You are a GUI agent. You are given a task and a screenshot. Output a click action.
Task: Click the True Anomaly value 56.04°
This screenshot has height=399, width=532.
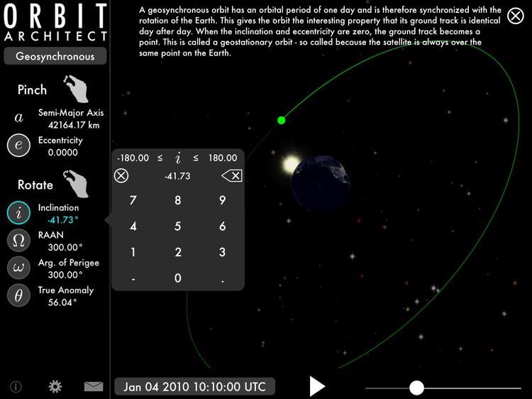[x=62, y=302]
